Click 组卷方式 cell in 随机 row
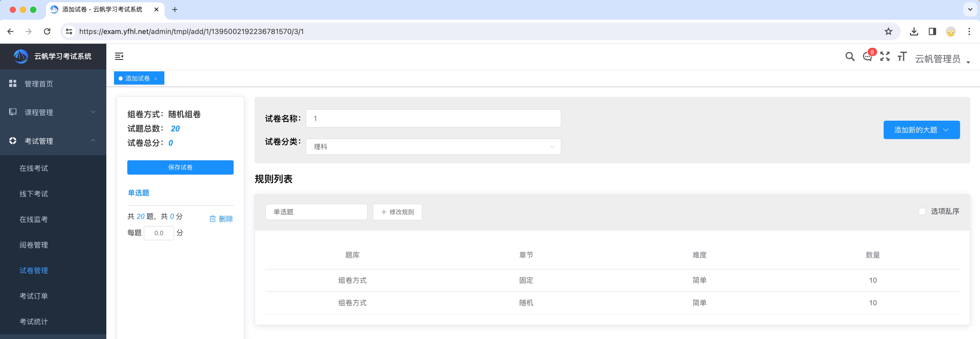 click(x=352, y=303)
